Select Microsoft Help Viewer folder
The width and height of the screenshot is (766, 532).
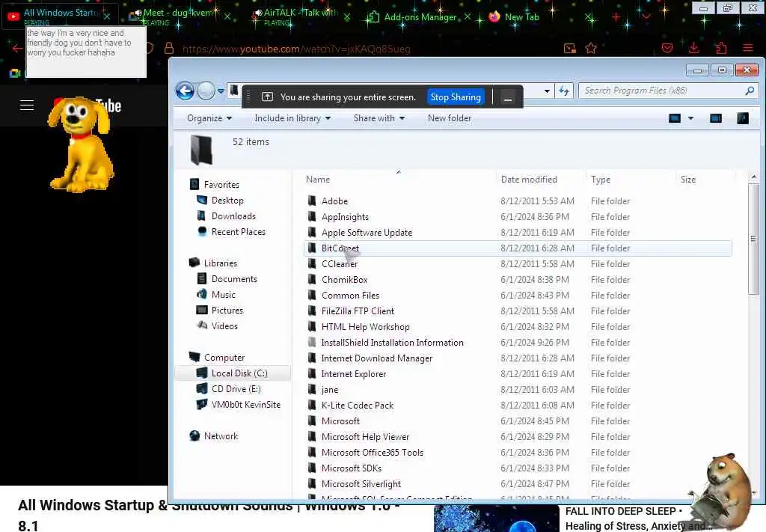click(365, 437)
